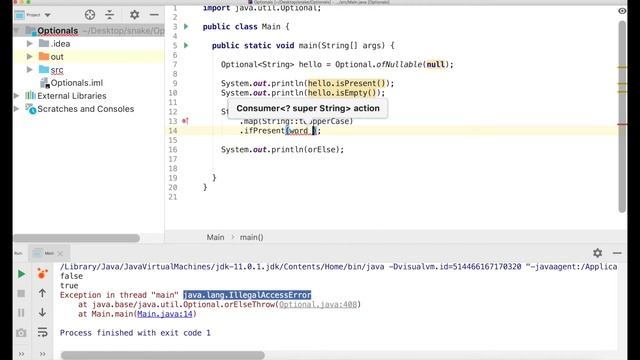Click the down stack trace arrow

pyautogui.click(x=42, y=312)
